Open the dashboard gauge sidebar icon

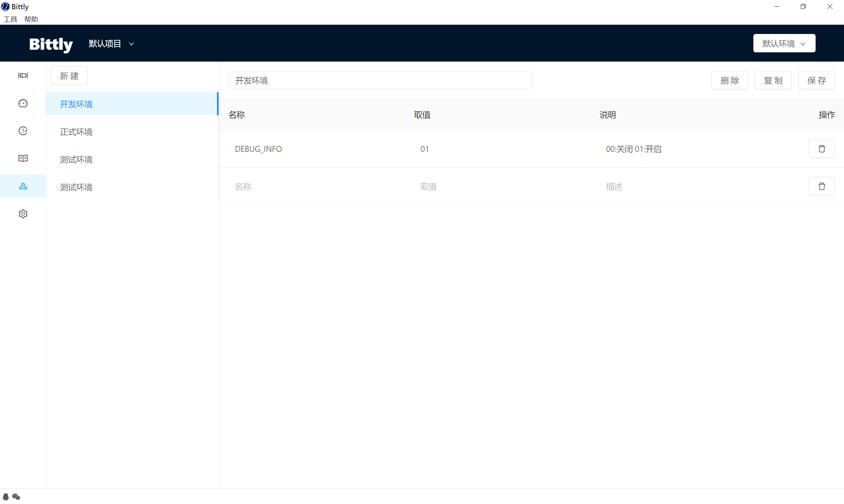click(23, 103)
